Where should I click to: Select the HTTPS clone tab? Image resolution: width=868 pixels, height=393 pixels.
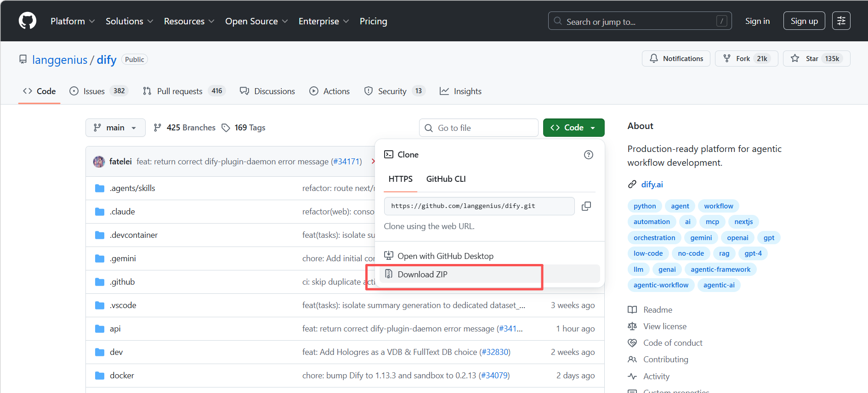(x=400, y=179)
